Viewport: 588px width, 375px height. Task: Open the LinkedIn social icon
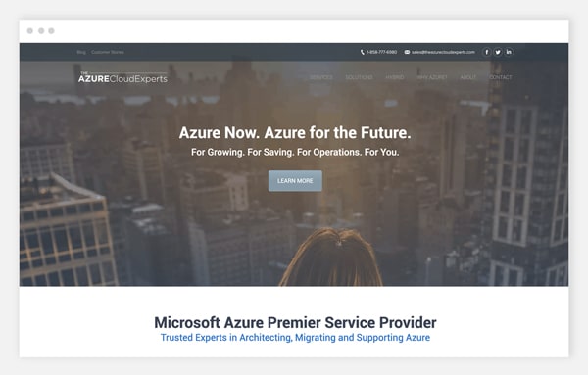(x=509, y=52)
